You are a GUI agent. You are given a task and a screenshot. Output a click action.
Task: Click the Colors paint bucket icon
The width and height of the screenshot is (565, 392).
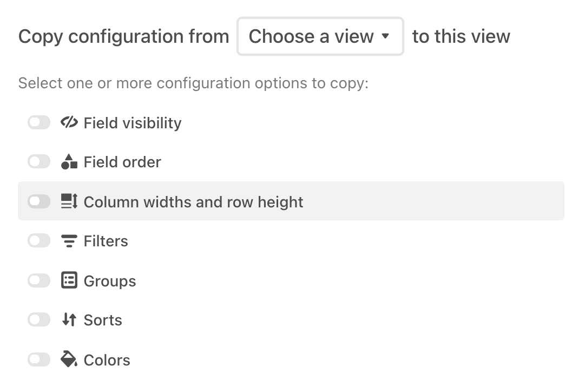pos(69,359)
